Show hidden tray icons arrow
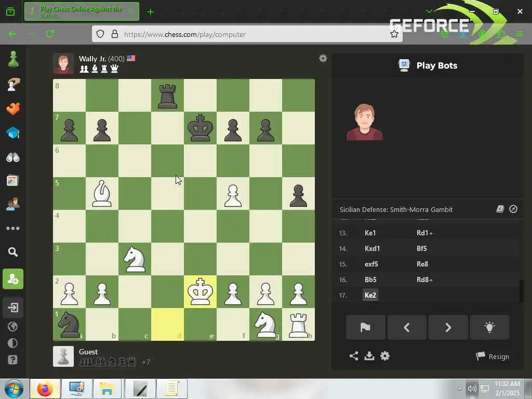Screen dimensions: 532x399 pos(459,389)
